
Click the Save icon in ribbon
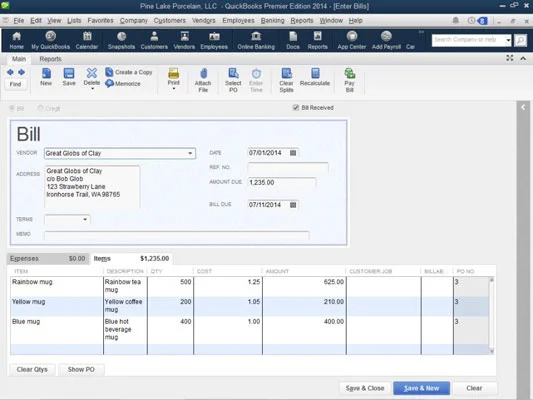tap(69, 77)
